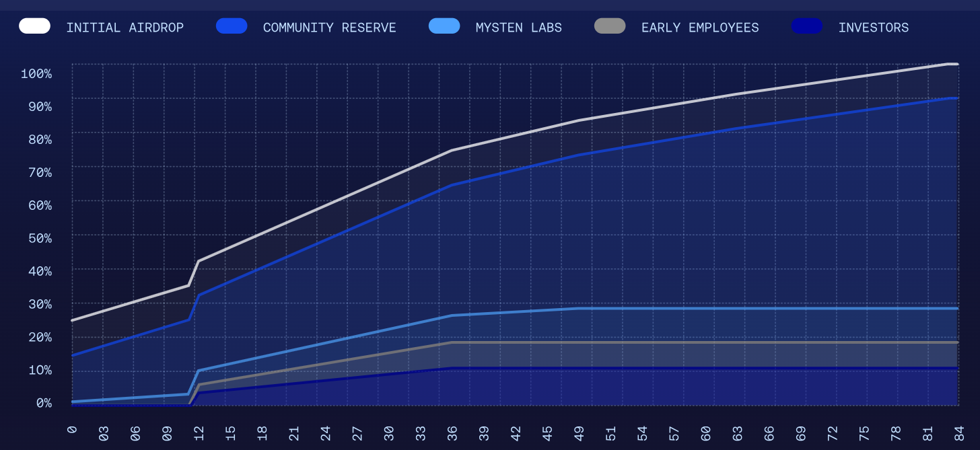Select the EARLY EMPLOYEES legend entry
Image resolution: width=980 pixels, height=450 pixels.
pos(701,28)
